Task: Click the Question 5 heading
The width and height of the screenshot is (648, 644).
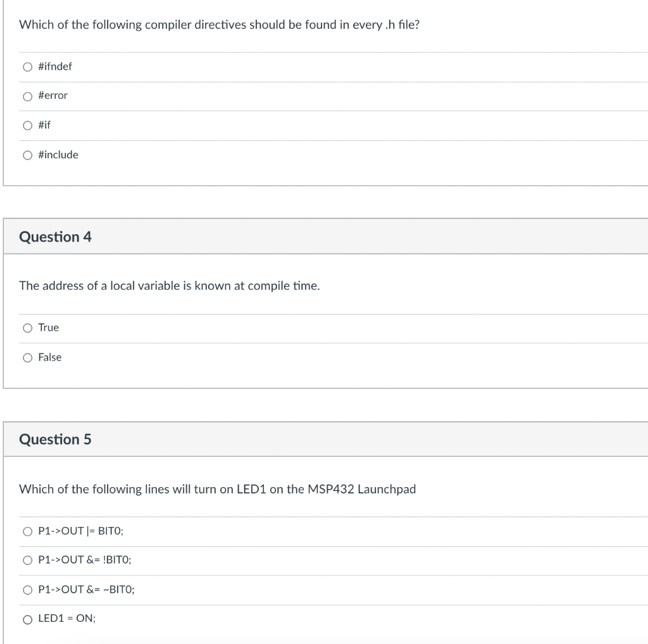Action: pos(55,439)
